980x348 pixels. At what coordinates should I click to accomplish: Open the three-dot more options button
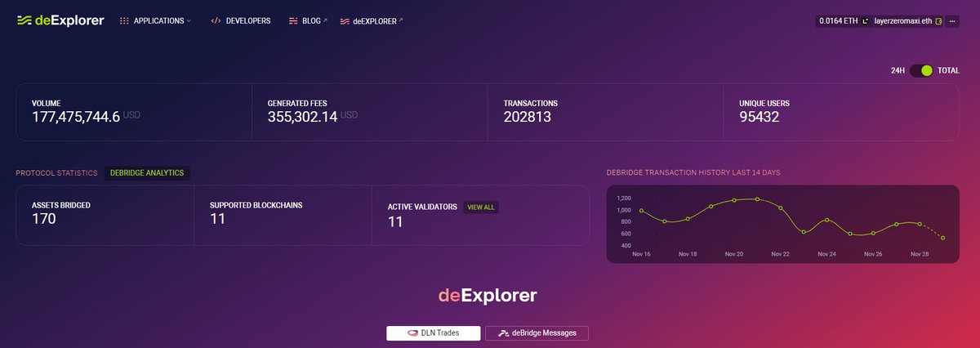click(952, 20)
